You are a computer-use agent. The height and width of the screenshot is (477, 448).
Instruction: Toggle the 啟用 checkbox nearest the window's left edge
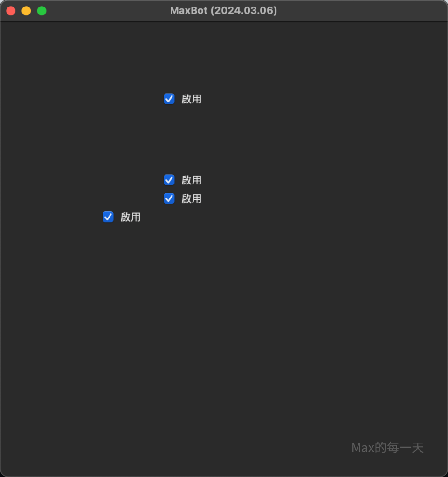(108, 217)
